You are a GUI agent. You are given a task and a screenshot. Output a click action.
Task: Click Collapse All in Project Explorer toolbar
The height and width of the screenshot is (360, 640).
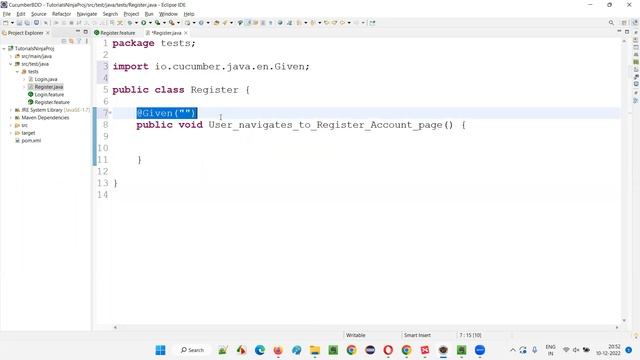(64, 41)
